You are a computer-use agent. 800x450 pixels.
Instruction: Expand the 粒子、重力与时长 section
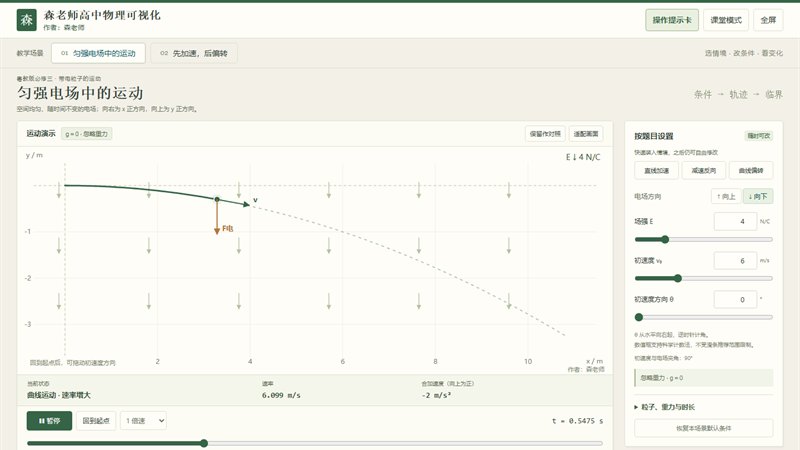pos(667,407)
